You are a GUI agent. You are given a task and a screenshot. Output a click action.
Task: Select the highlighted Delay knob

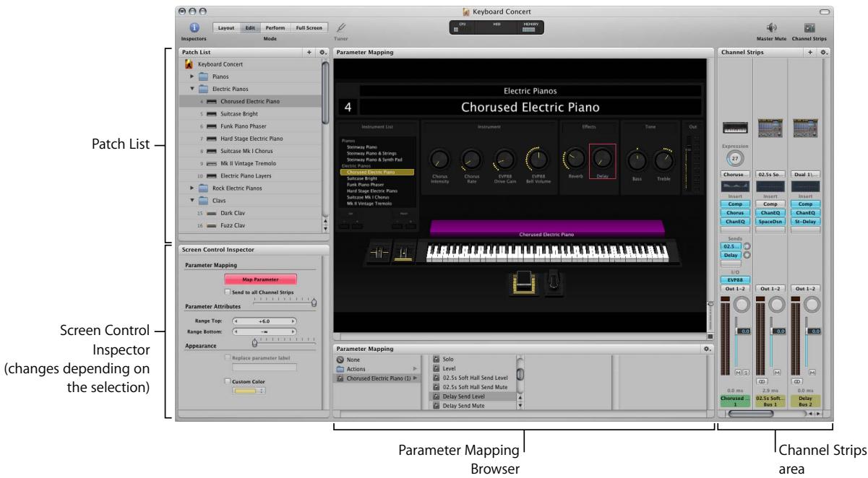tap(602, 160)
